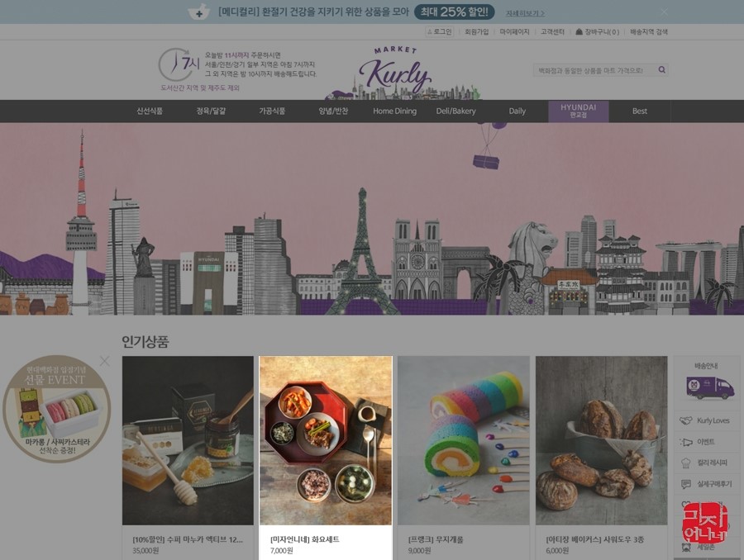This screenshot has height=560, width=744.
Task: Click the medical mortar icon in top banner
Action: 198,12
